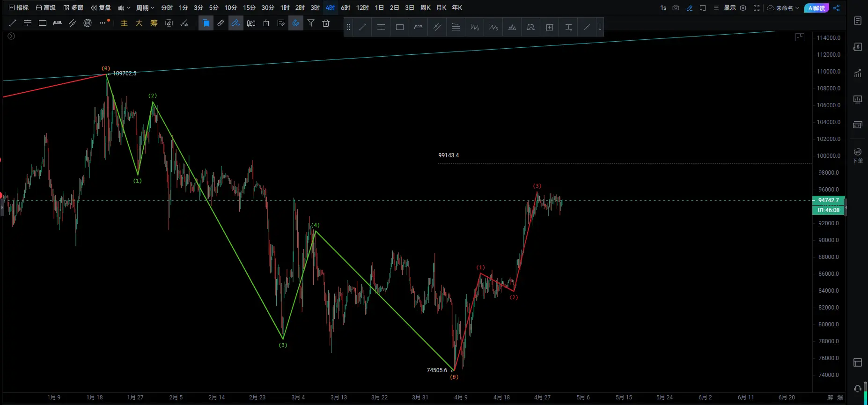Select the five-wave W5 Elliott tool
This screenshot has height=405, width=868.
(x=493, y=27)
